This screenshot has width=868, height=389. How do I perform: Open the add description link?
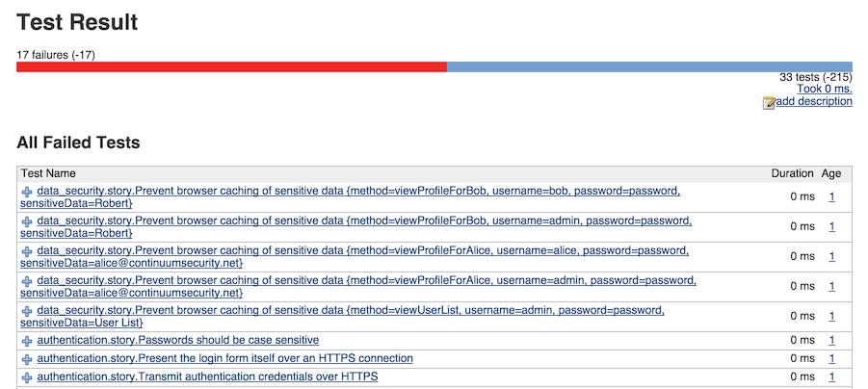(814, 101)
